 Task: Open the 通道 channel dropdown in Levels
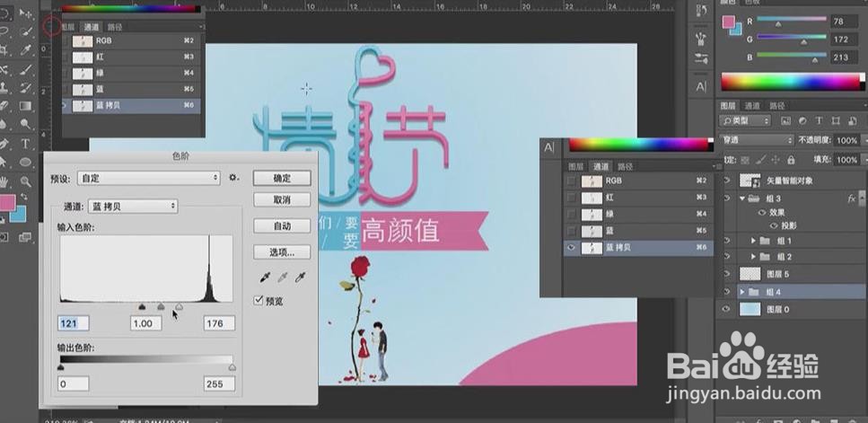133,206
